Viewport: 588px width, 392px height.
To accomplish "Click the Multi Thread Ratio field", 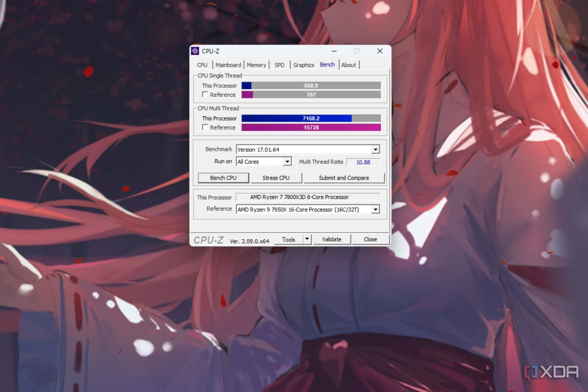I will [x=363, y=162].
